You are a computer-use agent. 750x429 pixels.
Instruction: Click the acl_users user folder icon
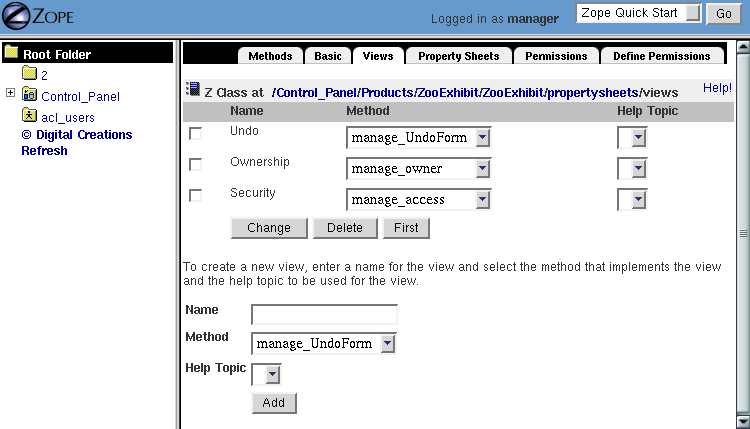coord(29,116)
